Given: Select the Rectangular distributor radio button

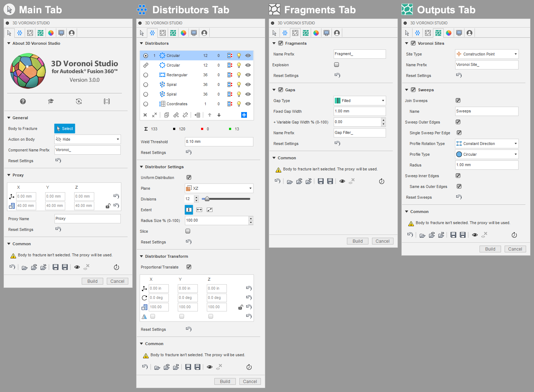Looking at the screenshot, I should coord(146,75).
